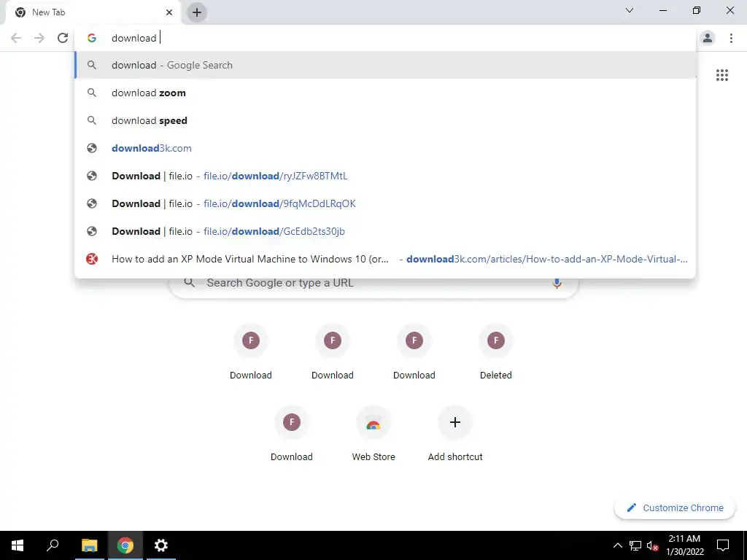Open the taskbar clock and date

pyautogui.click(x=684, y=545)
